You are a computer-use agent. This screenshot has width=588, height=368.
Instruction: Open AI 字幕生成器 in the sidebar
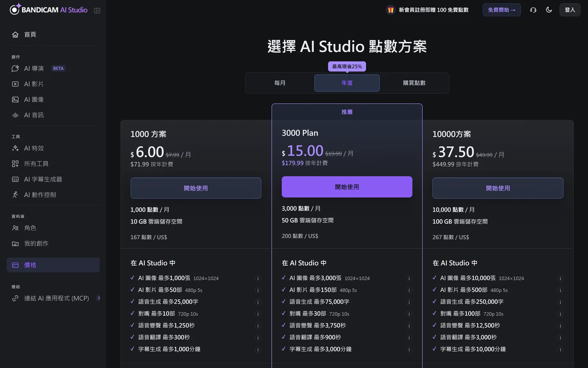53,179
